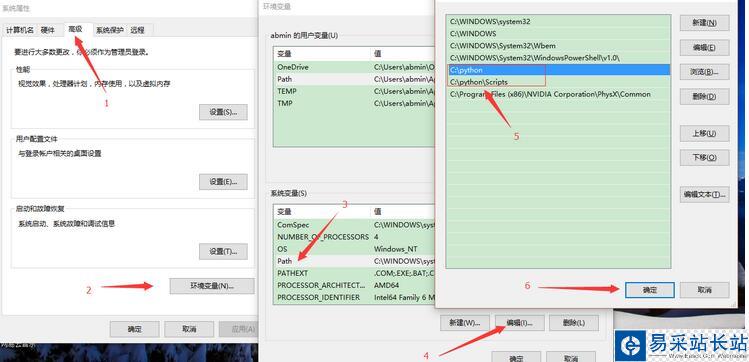Select C:\WINDOWS\system32 path entry
The height and width of the screenshot is (362, 749).
[558, 21]
